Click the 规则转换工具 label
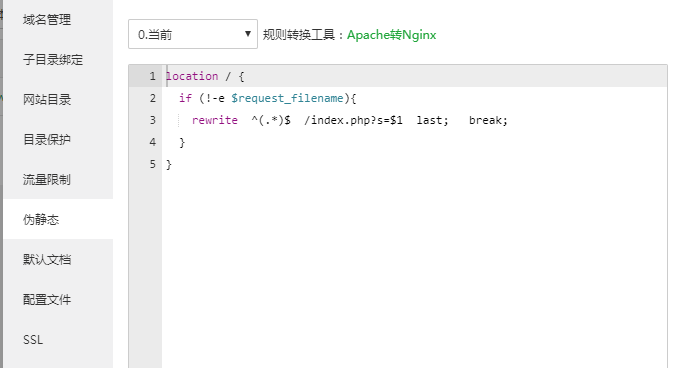Screen dimensions: 675x368 (x=299, y=35)
